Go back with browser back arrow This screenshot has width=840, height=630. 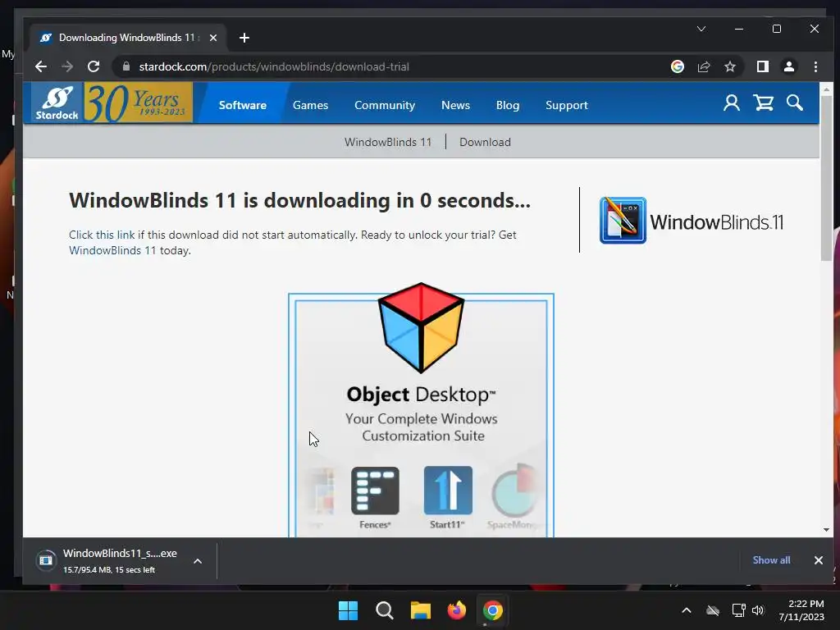point(41,66)
